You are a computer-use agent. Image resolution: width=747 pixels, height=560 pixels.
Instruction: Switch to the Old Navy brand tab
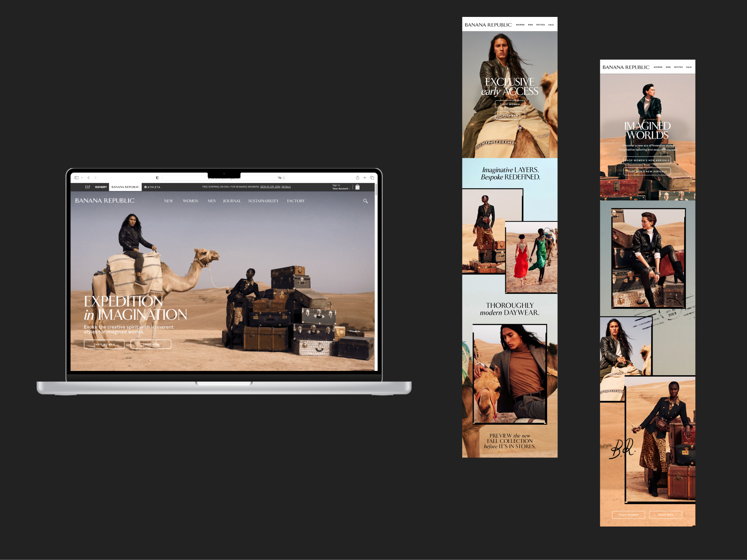[x=101, y=187]
